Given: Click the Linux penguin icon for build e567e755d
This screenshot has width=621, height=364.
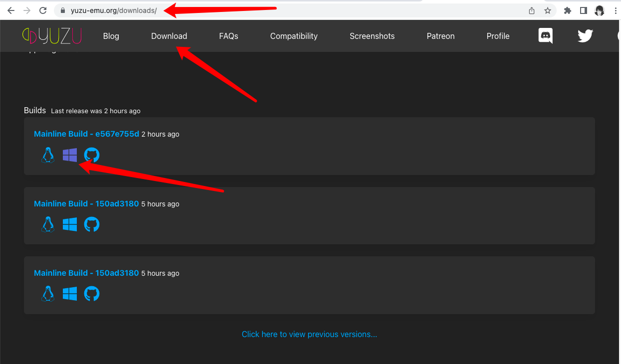Looking at the screenshot, I should point(48,155).
